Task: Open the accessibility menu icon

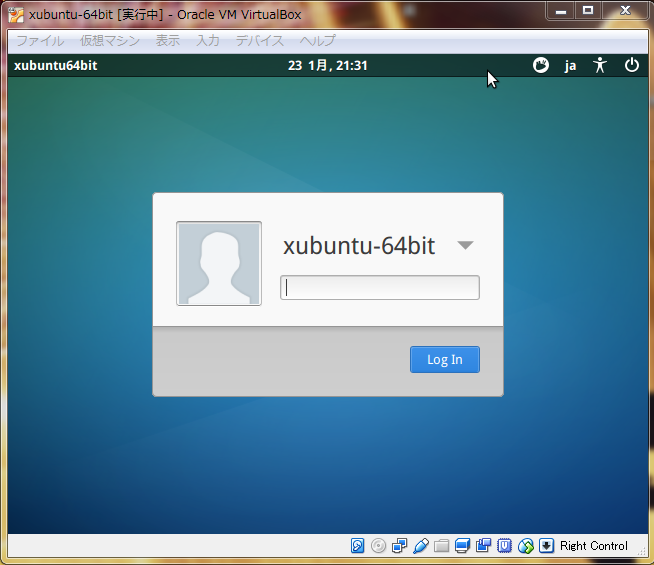Action: pyautogui.click(x=600, y=65)
